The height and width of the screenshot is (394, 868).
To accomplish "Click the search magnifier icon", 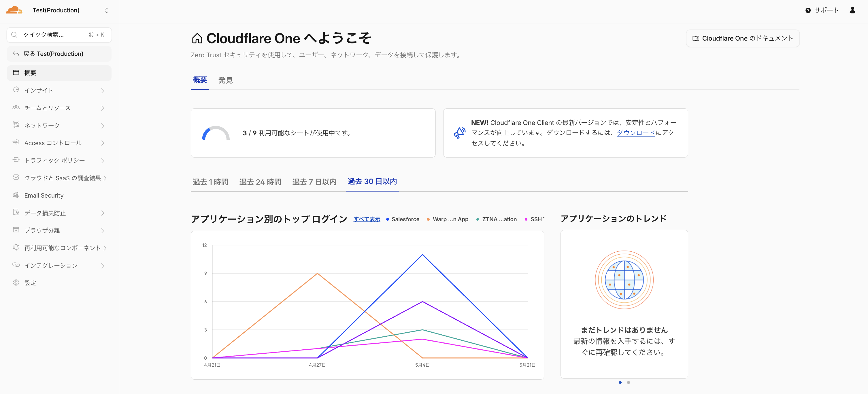I will pos(14,35).
